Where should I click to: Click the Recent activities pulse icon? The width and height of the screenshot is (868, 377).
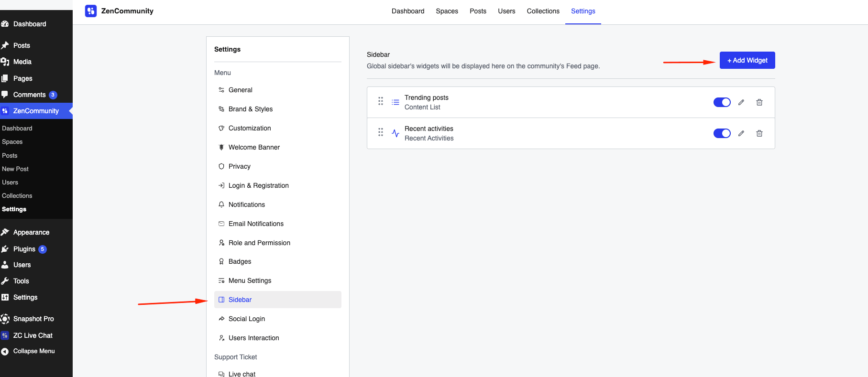pos(396,133)
